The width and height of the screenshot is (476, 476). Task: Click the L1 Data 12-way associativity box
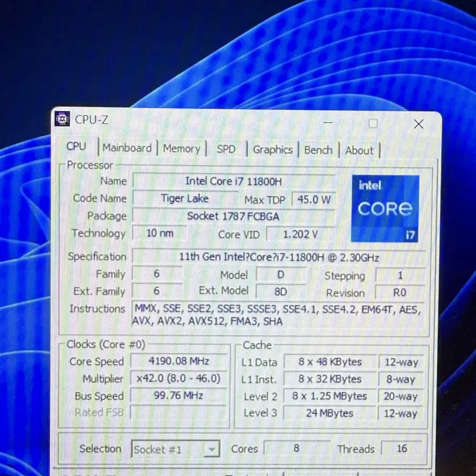pos(401,362)
